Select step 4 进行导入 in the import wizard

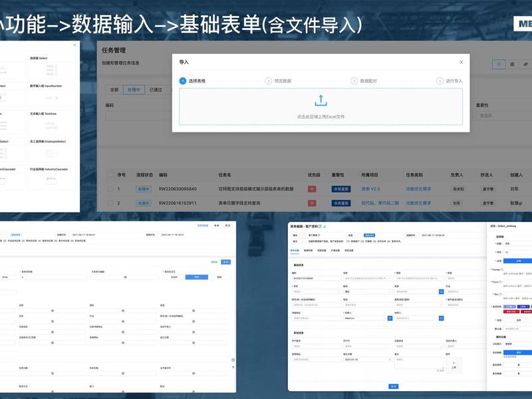450,80
